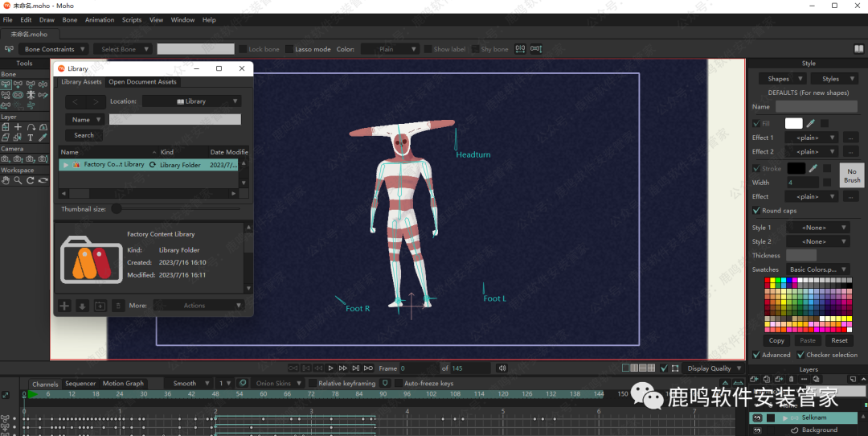Viewport: 868px width, 436px height.
Task: Click the black Stroke color swatch
Action: point(795,168)
